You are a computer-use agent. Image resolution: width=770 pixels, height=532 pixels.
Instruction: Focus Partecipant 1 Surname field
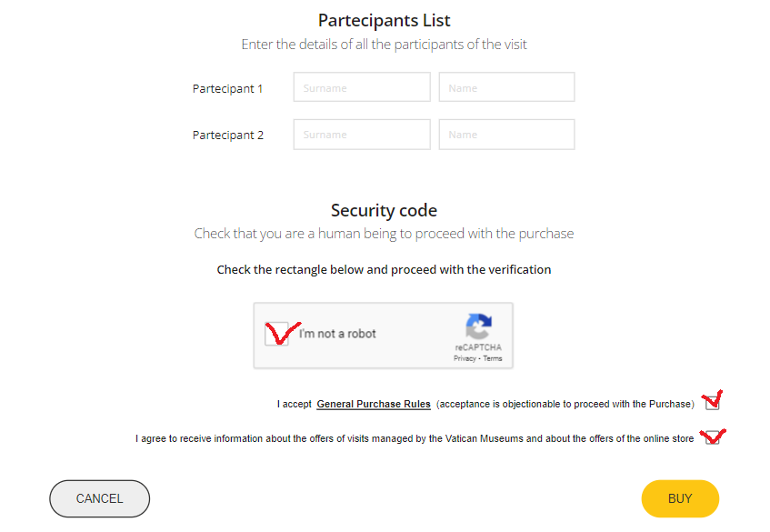(x=362, y=87)
